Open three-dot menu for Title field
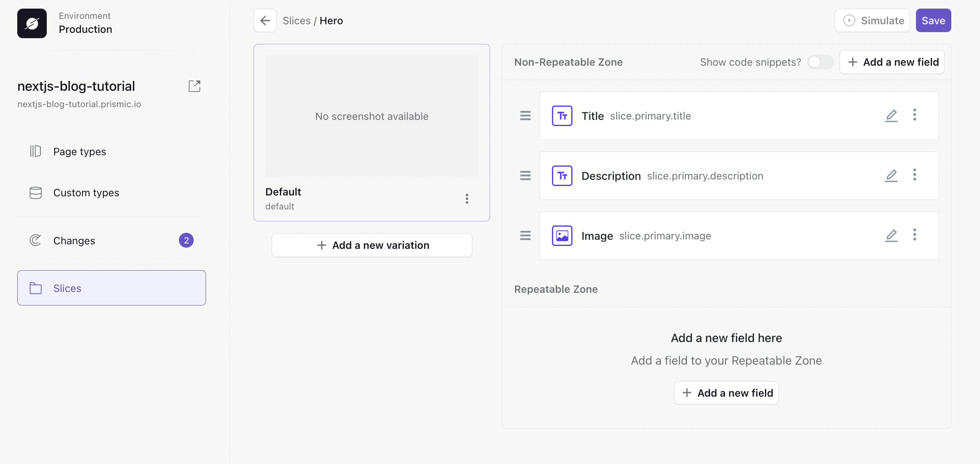Image resolution: width=980 pixels, height=464 pixels. tap(914, 115)
